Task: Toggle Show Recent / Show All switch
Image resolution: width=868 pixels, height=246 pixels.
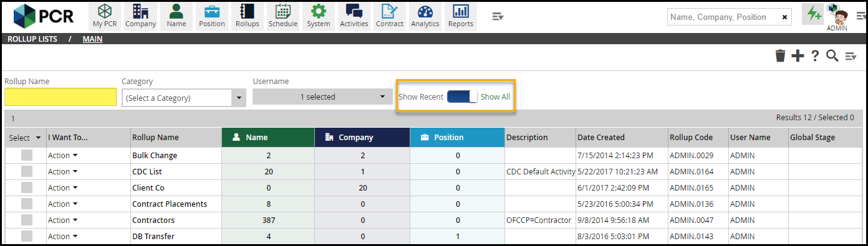Action: [x=462, y=97]
